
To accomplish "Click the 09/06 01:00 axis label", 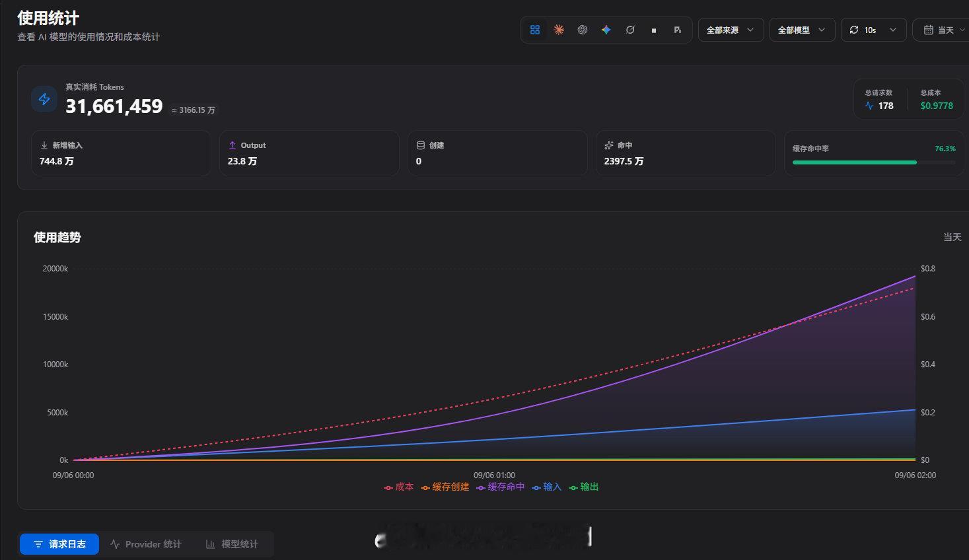I will (494, 475).
